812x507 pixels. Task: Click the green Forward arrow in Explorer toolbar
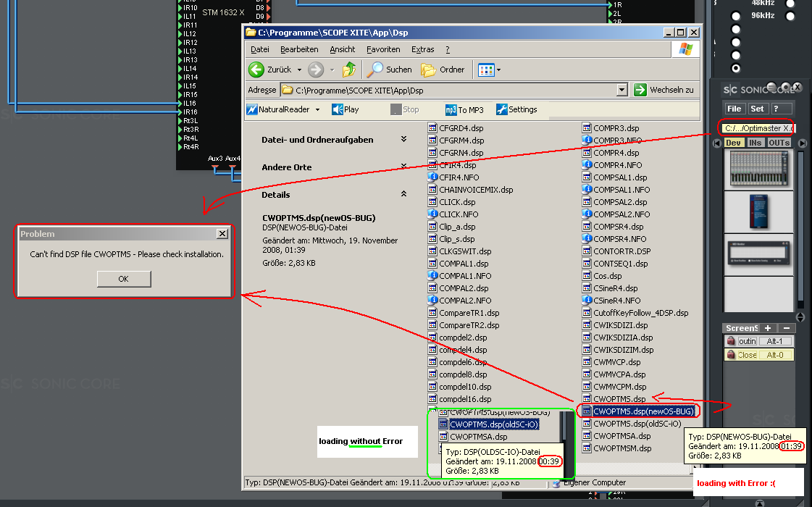316,70
